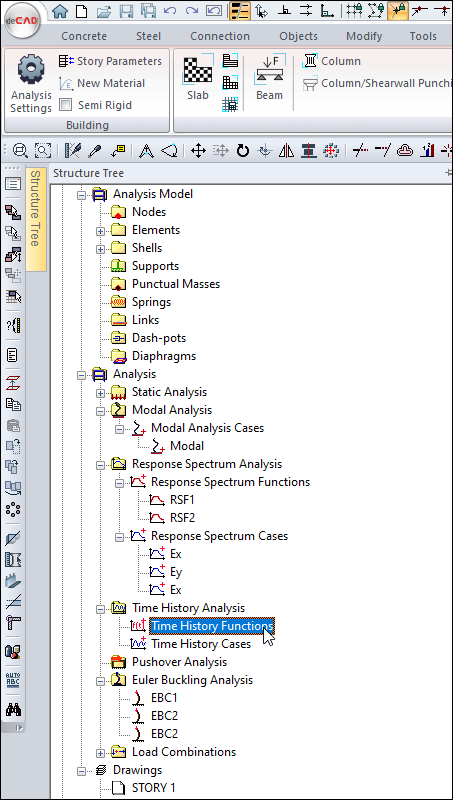Open a file using the folder icon
Viewport: 453px width, 800px height.
click(x=104, y=10)
